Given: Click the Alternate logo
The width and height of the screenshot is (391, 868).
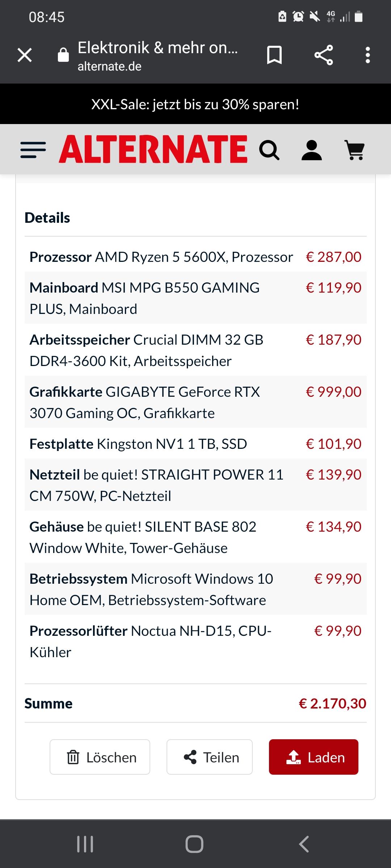Looking at the screenshot, I should point(153,149).
